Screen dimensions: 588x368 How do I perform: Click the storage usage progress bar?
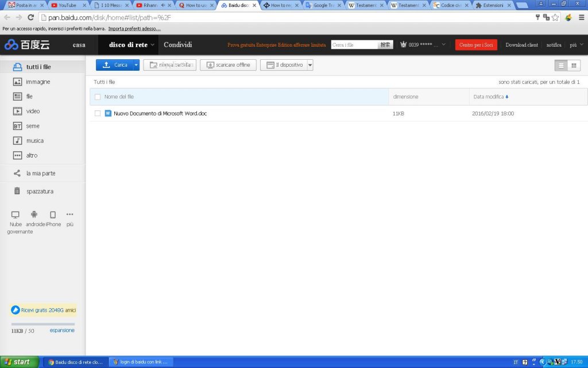click(42, 324)
